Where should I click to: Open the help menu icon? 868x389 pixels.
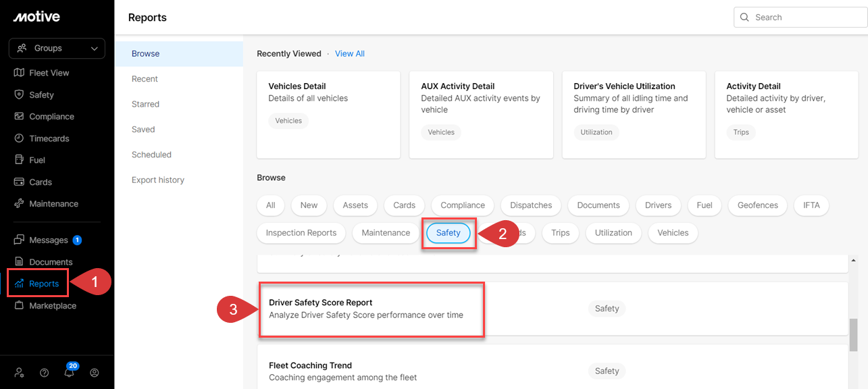(x=44, y=372)
